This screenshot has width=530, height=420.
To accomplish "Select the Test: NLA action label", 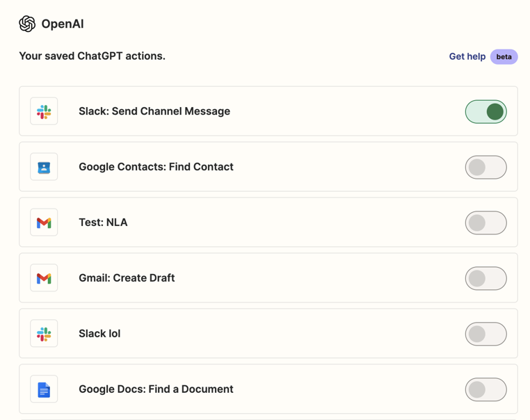I will (103, 223).
